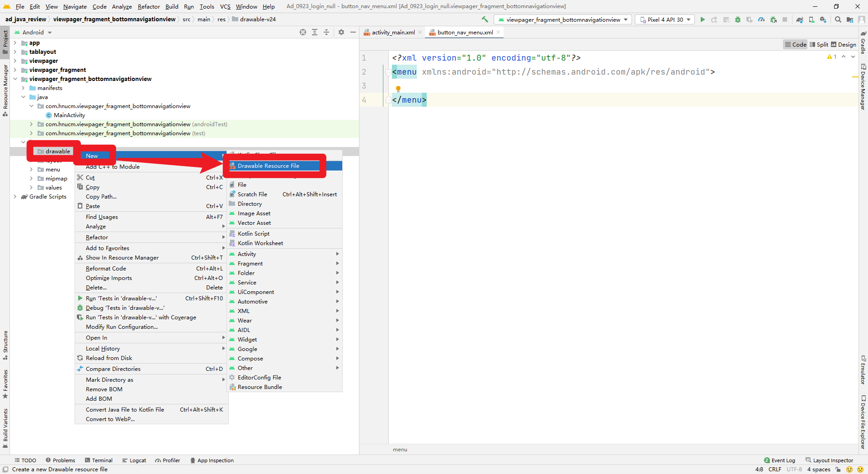Open the Logcat tool window button
Viewport: 868px width, 474px height.
pyautogui.click(x=134, y=460)
